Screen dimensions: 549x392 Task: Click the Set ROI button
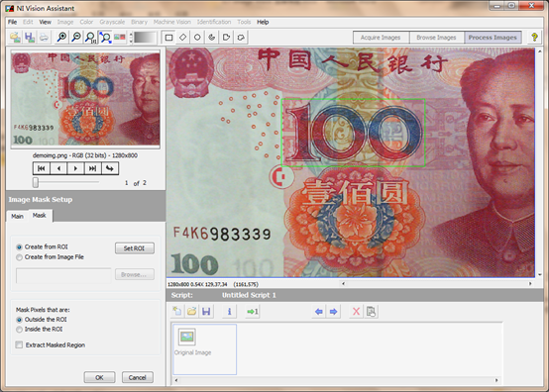(x=135, y=248)
